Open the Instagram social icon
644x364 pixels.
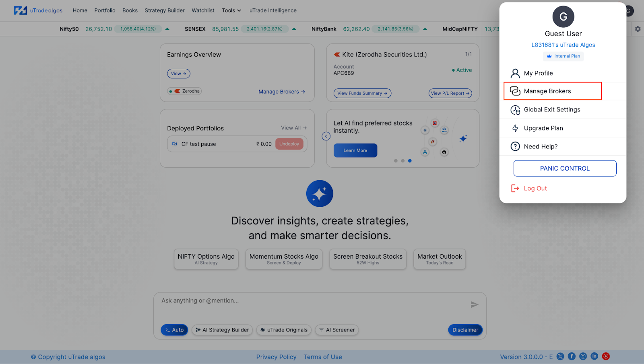coord(583,356)
